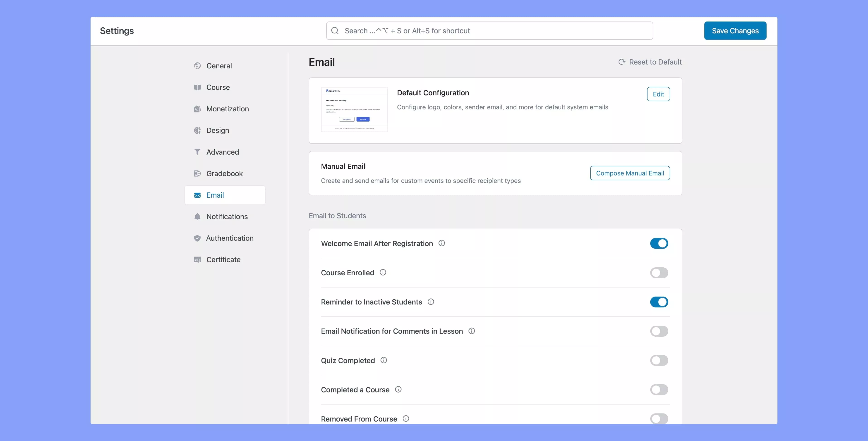Click the Authentication shield icon
Image resolution: width=868 pixels, height=441 pixels.
pos(197,238)
